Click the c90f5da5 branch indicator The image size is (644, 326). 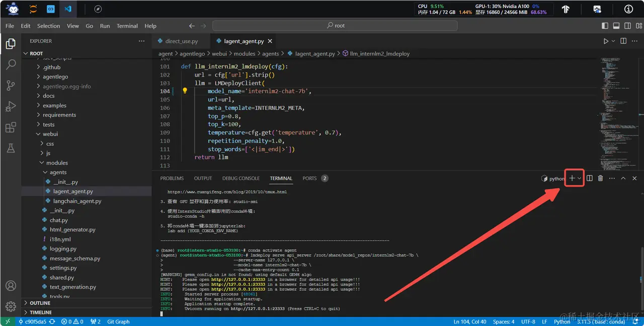33,321
